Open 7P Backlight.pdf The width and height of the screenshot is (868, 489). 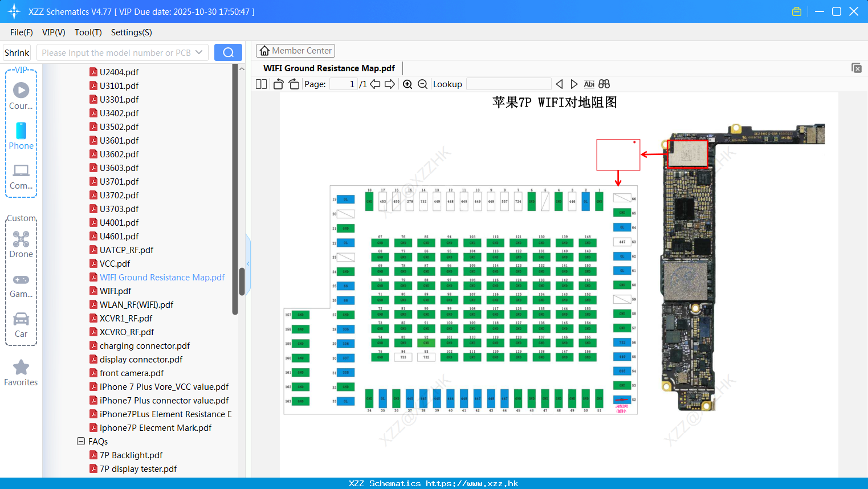pyautogui.click(x=131, y=455)
